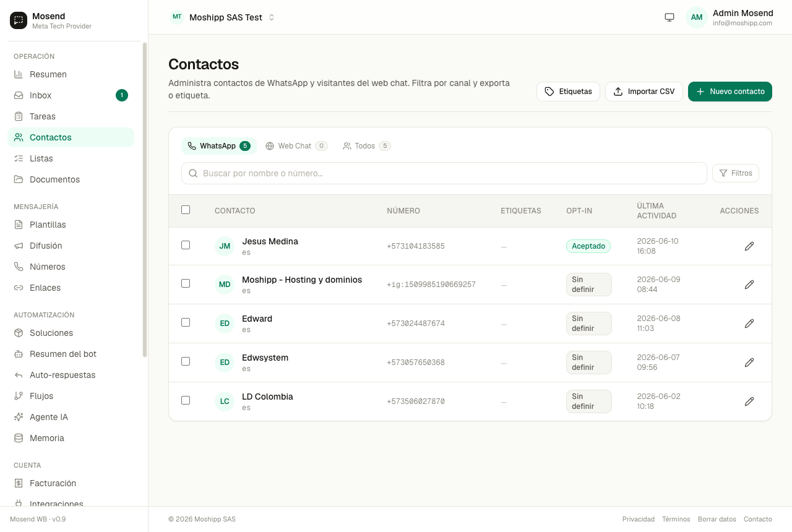Screen dimensions: 792x532
Task: Open Números phone item
Action: pos(71,267)
